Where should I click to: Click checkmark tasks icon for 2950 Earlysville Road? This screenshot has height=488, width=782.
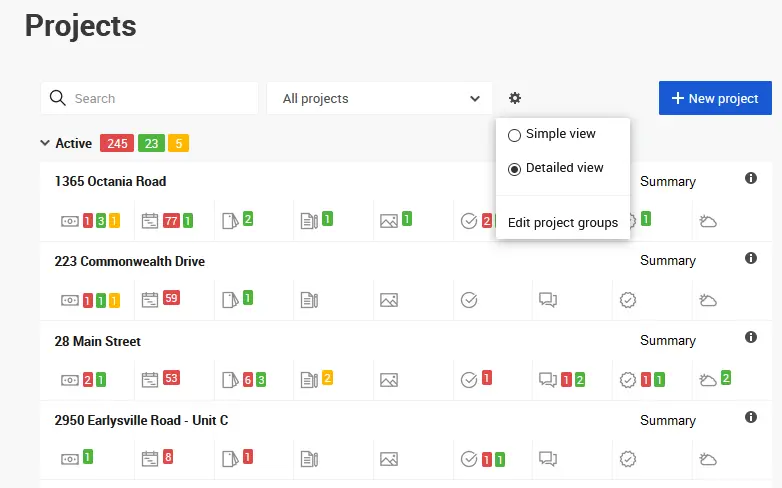[x=468, y=460]
